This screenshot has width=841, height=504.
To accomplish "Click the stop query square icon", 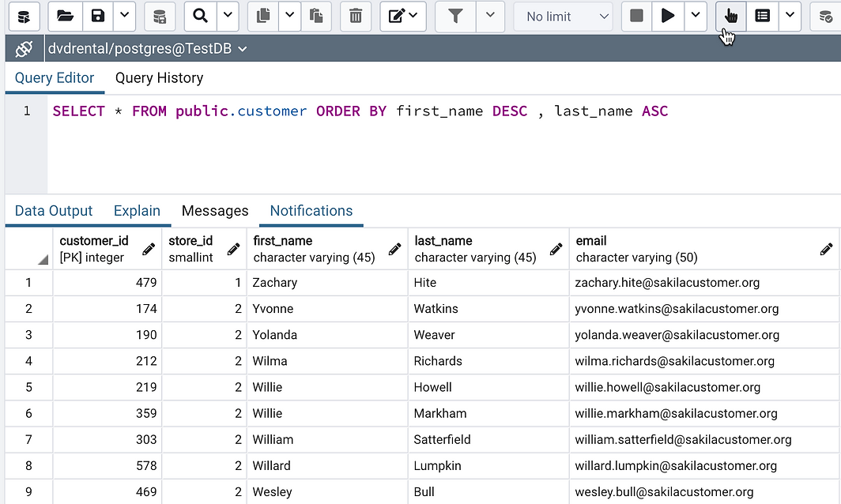I will point(636,16).
